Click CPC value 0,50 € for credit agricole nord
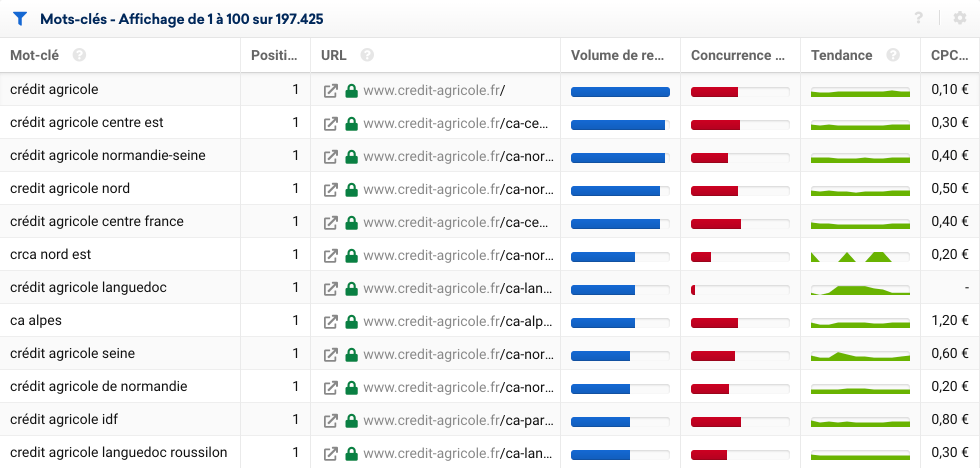 pos(950,188)
